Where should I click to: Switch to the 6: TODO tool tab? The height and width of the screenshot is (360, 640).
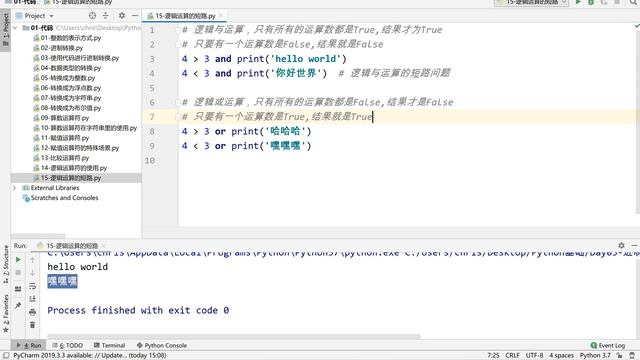[67, 345]
